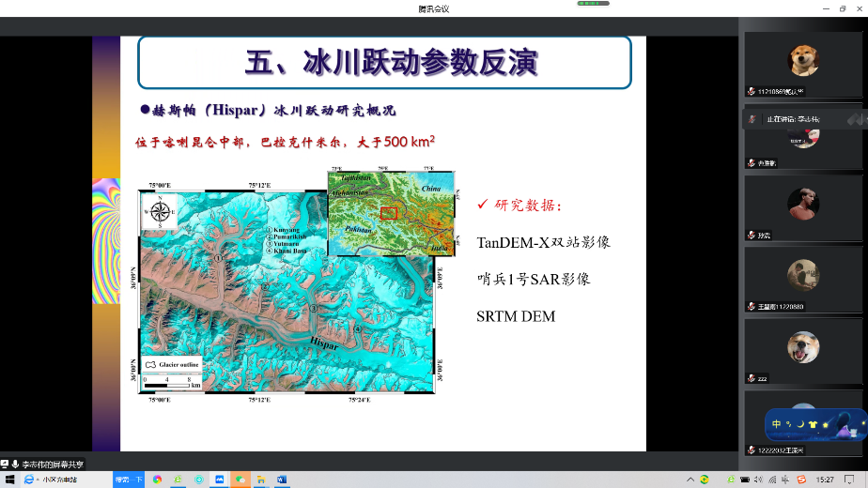Expand the hidden system tray icons arrow
The image size is (868, 488).
coord(692,480)
